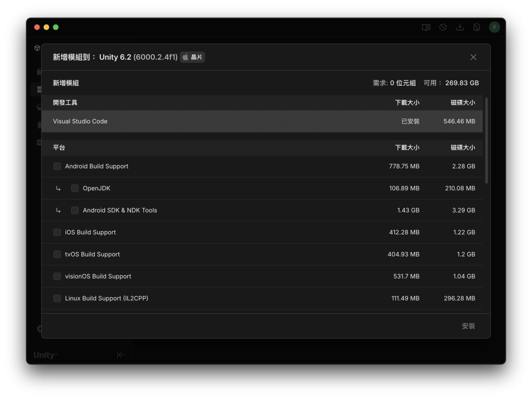The width and height of the screenshot is (532, 399).
Task: Select iOS Build Support checkbox
Action: (57, 232)
